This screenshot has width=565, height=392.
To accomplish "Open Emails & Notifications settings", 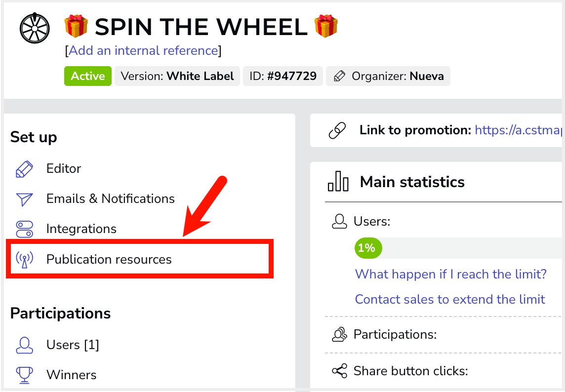I will [x=110, y=198].
